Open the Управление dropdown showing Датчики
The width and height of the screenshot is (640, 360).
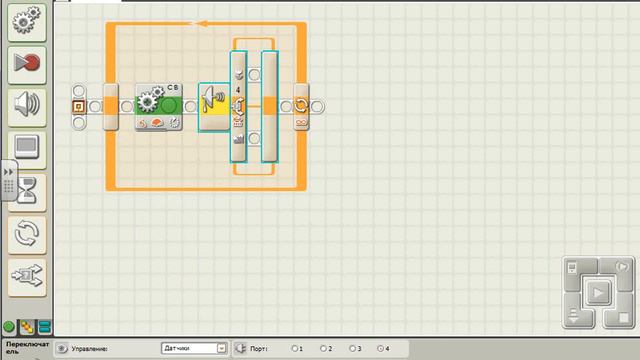point(194,348)
